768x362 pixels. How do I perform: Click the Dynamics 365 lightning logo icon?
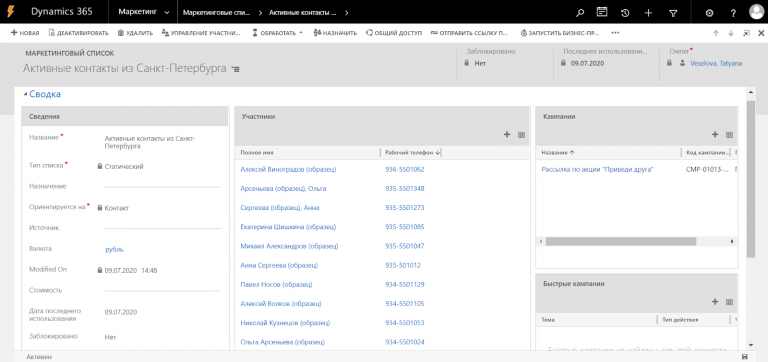(10, 12)
